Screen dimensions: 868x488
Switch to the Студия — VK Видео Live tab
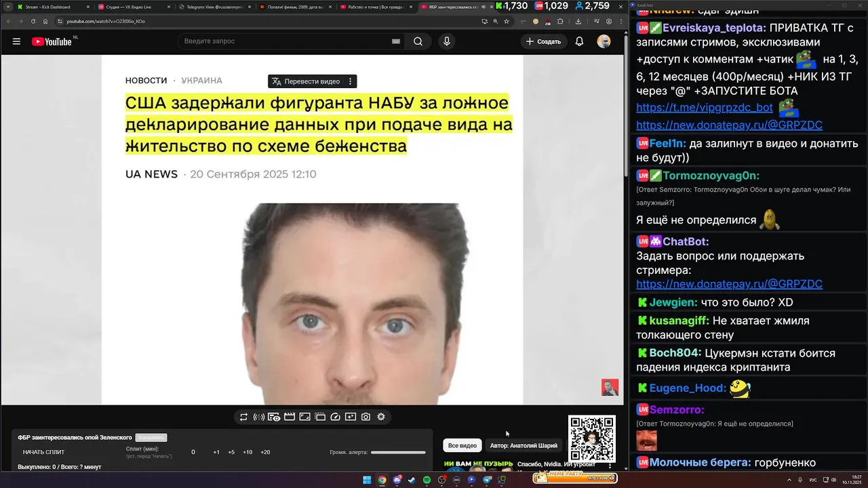pos(134,7)
